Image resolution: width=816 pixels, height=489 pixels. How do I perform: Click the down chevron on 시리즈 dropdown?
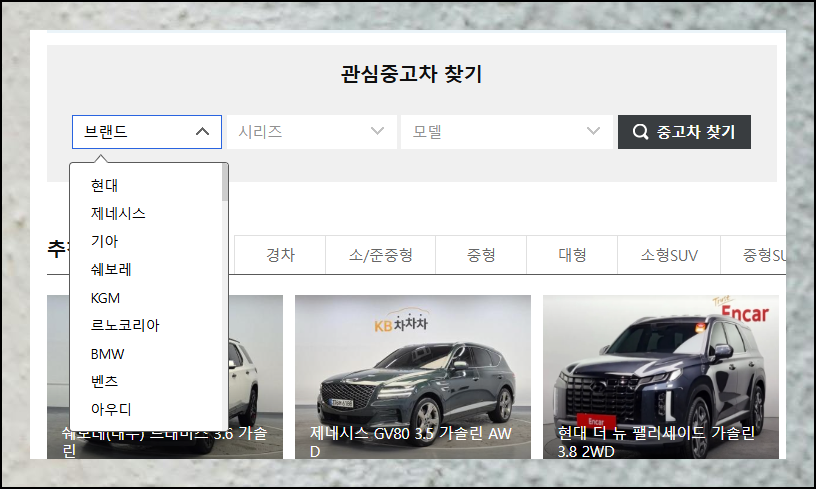coord(377,131)
